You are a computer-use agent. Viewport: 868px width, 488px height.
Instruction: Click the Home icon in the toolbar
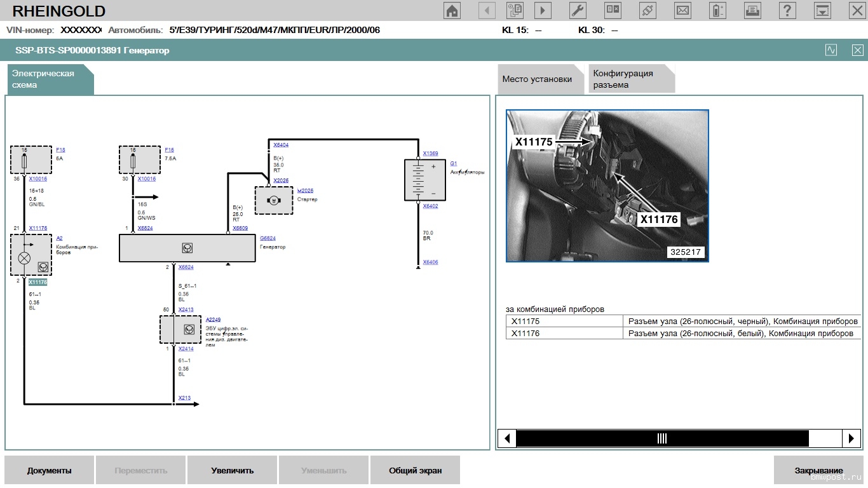(452, 10)
